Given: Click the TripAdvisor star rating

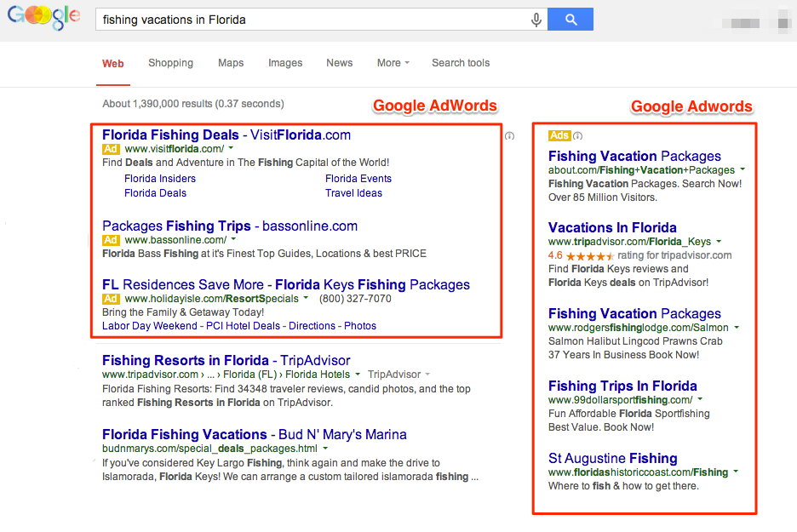Looking at the screenshot, I should tap(589, 255).
